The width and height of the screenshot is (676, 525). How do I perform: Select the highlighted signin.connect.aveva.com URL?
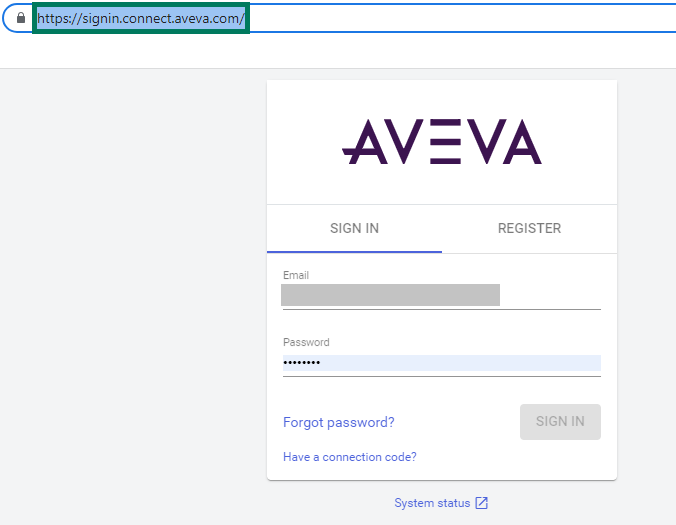point(141,18)
